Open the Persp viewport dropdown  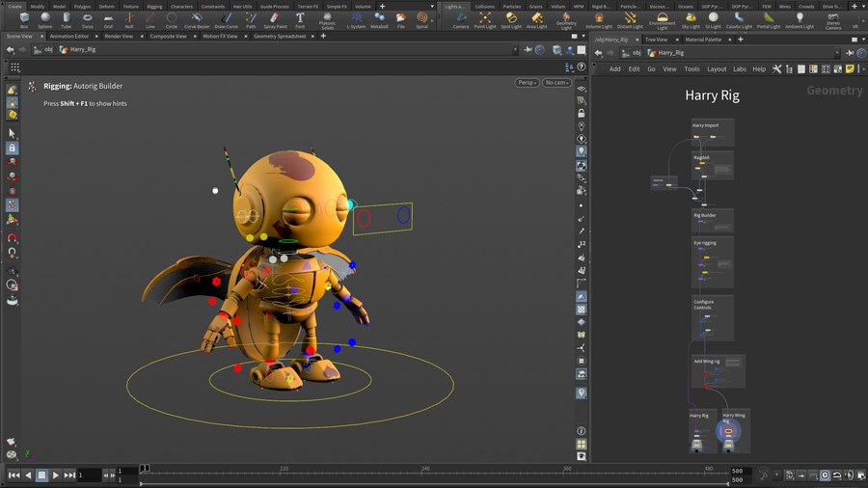click(527, 83)
